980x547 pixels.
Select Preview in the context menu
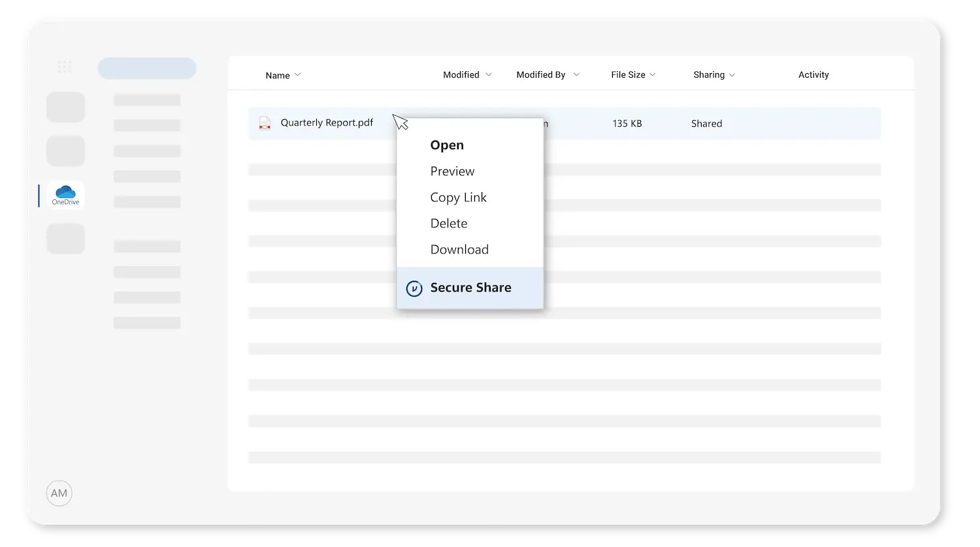pos(452,171)
